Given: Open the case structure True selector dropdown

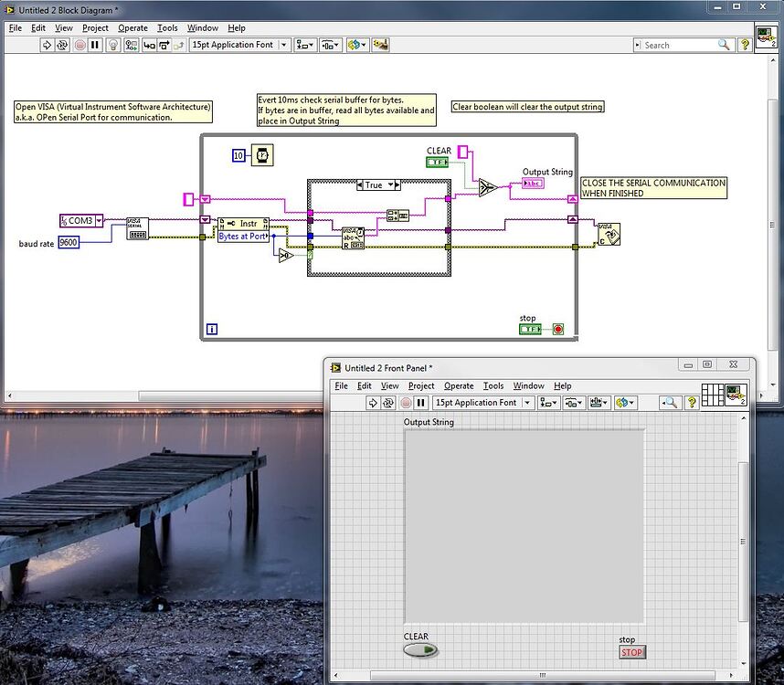Looking at the screenshot, I should coord(392,184).
